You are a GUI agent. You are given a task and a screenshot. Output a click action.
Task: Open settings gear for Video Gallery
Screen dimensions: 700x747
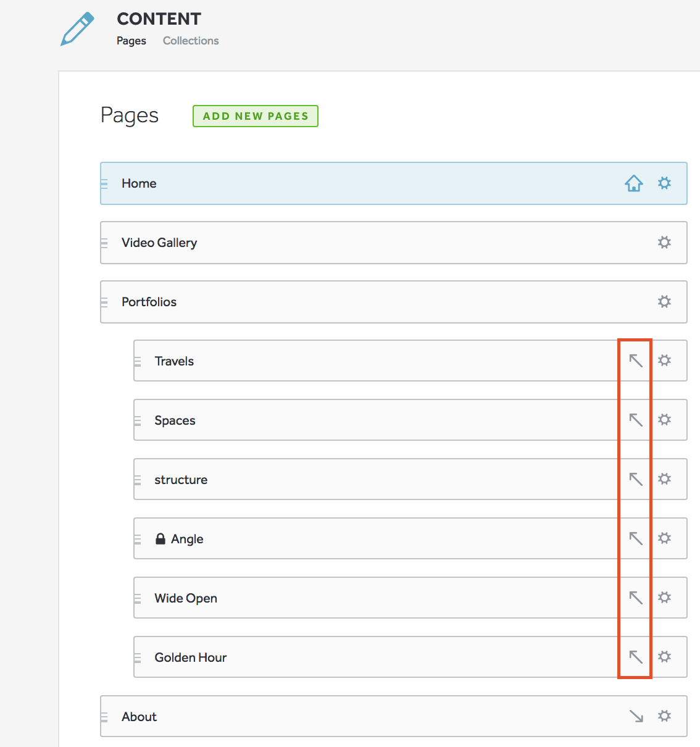tap(664, 242)
